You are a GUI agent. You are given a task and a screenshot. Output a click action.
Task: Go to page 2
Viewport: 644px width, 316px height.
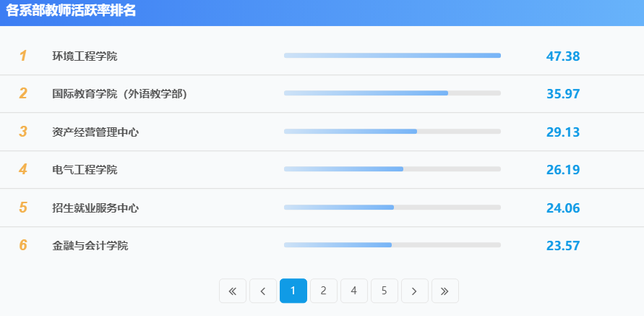(324, 291)
